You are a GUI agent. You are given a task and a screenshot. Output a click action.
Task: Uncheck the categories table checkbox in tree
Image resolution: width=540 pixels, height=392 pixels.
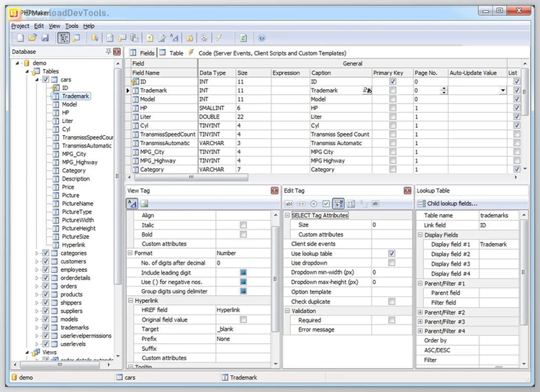pyautogui.click(x=45, y=253)
